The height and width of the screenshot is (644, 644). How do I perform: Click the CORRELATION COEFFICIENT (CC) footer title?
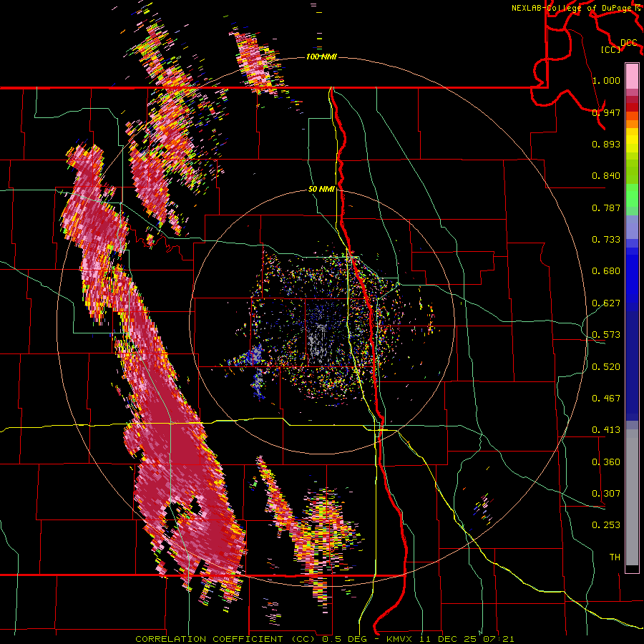(225, 639)
